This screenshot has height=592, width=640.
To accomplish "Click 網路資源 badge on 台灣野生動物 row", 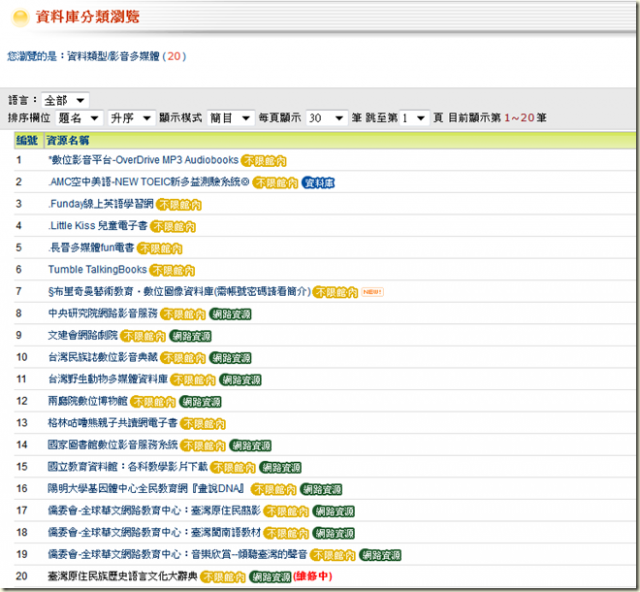I will pos(240,380).
